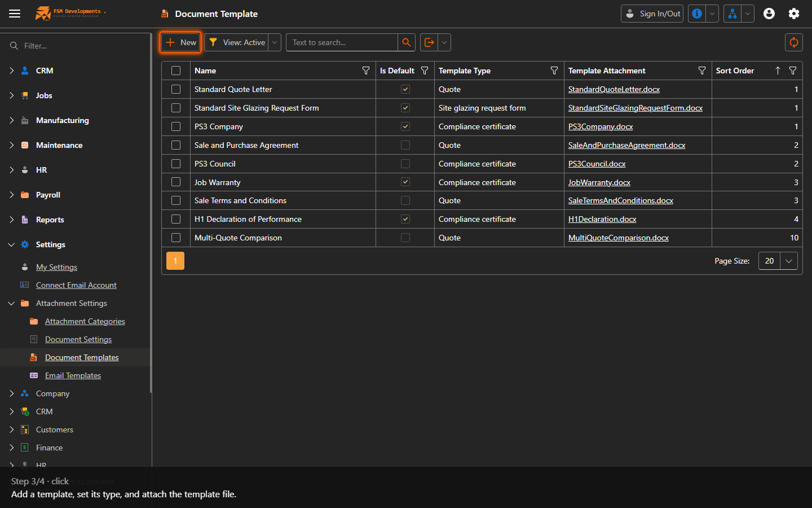Click the export icon button
Viewport: 812px width, 508px height.
[x=429, y=42]
